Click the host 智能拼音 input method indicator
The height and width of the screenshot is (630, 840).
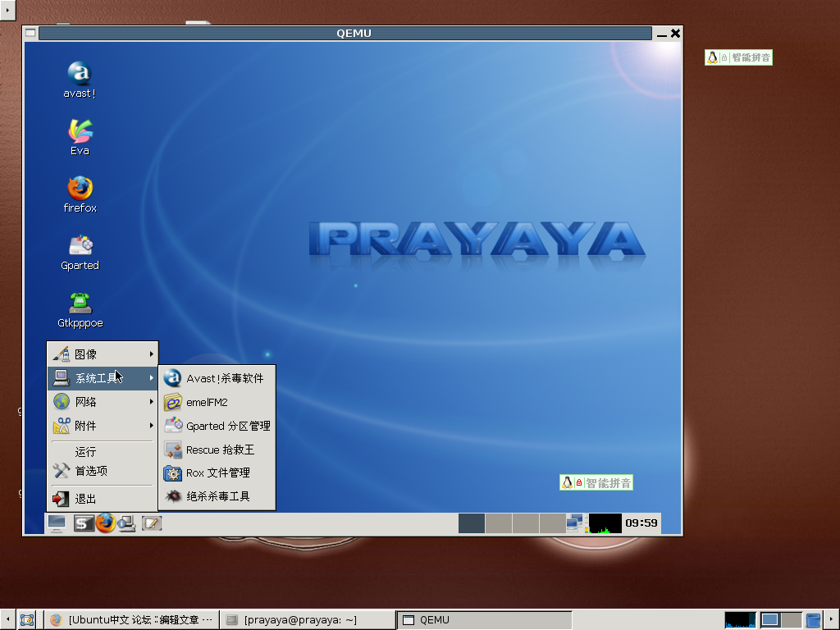(x=738, y=57)
